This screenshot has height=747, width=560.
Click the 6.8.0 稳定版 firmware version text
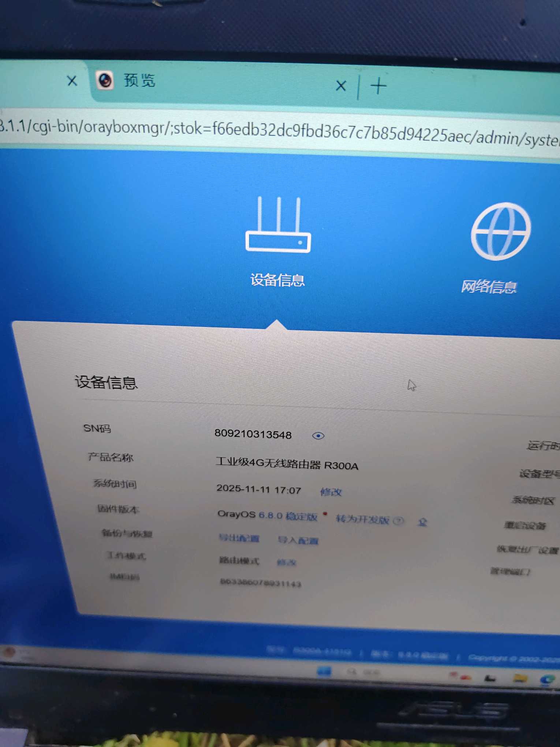288,516
